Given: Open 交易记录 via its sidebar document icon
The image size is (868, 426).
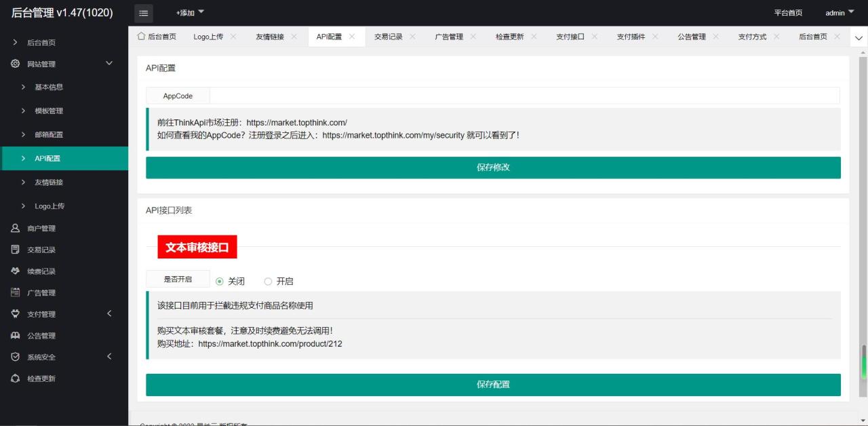Looking at the screenshot, I should coord(15,250).
